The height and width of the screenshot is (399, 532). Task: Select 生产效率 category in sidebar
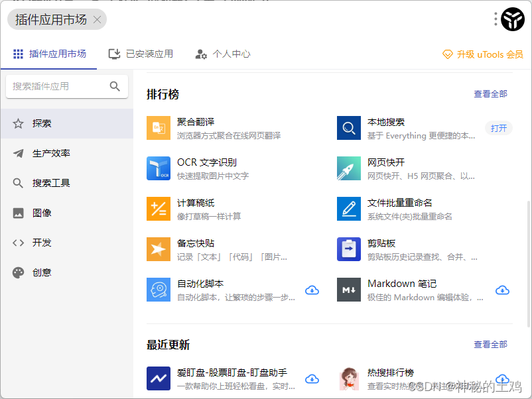point(67,153)
